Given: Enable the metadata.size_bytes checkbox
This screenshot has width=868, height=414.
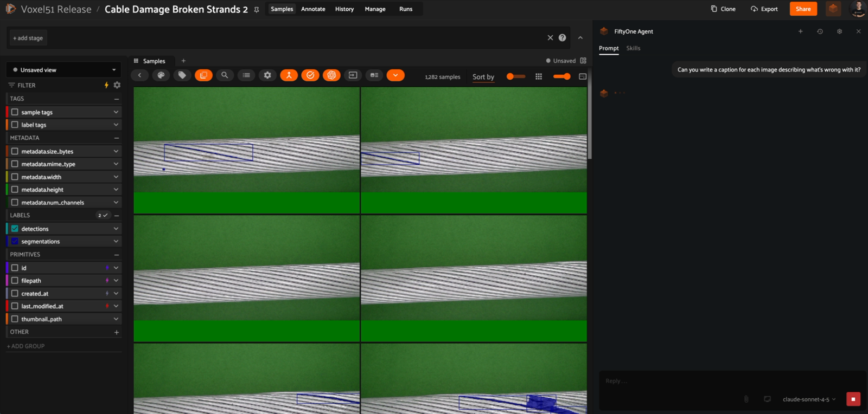Looking at the screenshot, I should [x=15, y=151].
